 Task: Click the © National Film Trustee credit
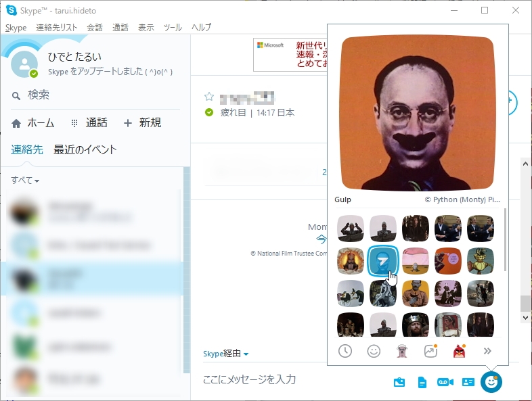(289, 253)
